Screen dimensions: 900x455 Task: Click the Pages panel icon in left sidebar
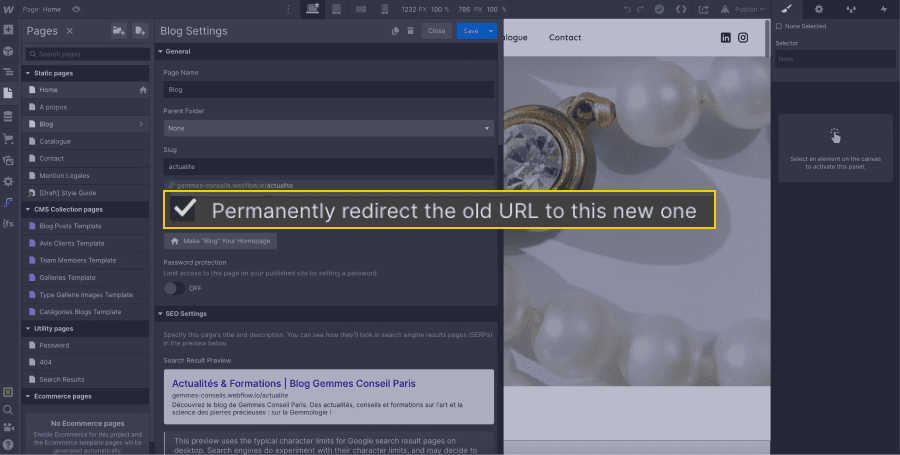tap(8, 93)
